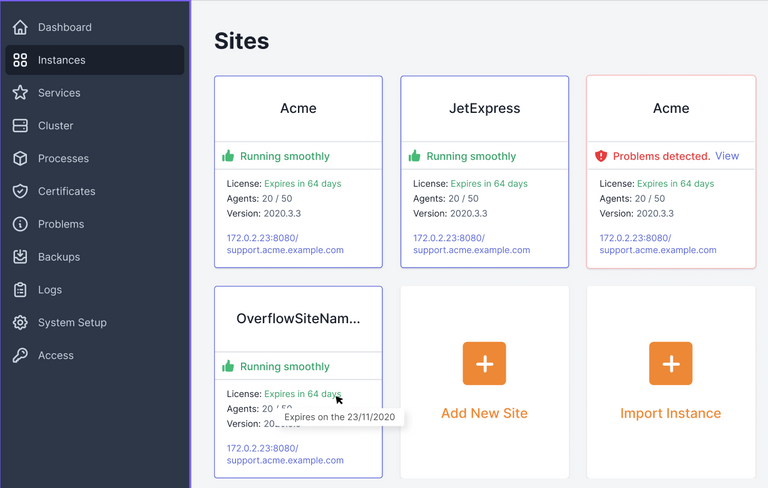The height and width of the screenshot is (488, 768).
Task: Click the Logs clipboard icon
Action: coord(20,290)
